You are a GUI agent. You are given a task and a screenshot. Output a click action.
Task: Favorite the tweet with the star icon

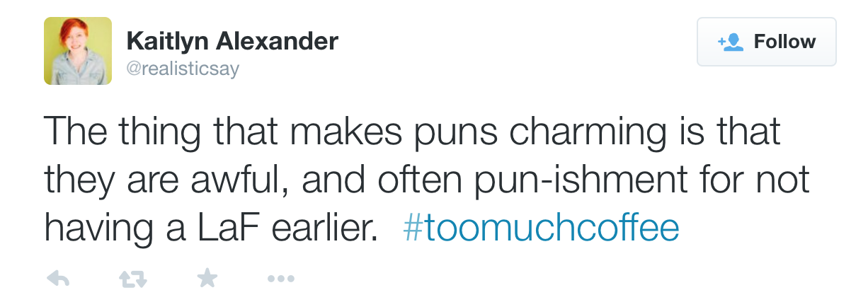coord(207,278)
